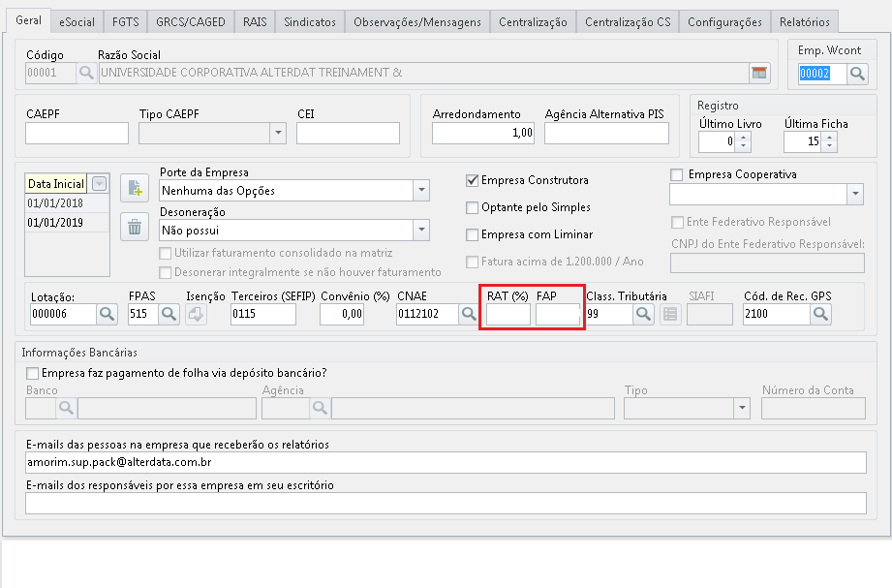Go to Relatórios tab
This screenshot has width=892, height=588.
pos(805,22)
